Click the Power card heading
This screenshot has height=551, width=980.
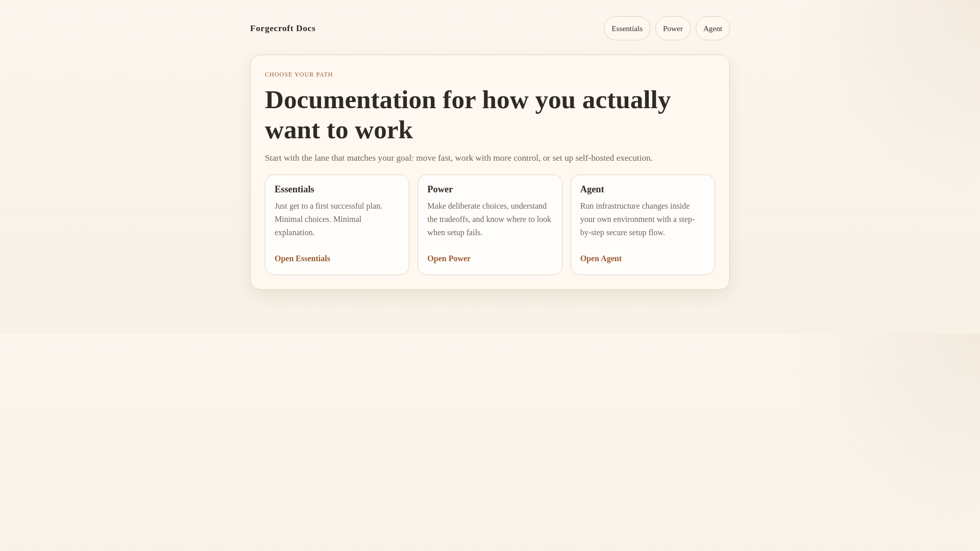click(440, 189)
